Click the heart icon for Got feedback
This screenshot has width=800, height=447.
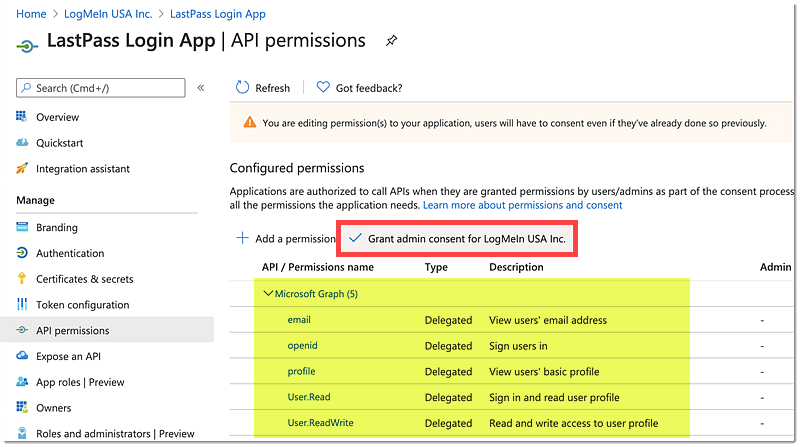tap(323, 87)
